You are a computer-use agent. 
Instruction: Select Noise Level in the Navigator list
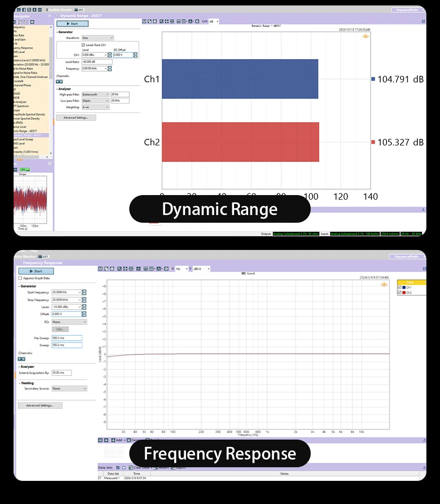point(20,127)
